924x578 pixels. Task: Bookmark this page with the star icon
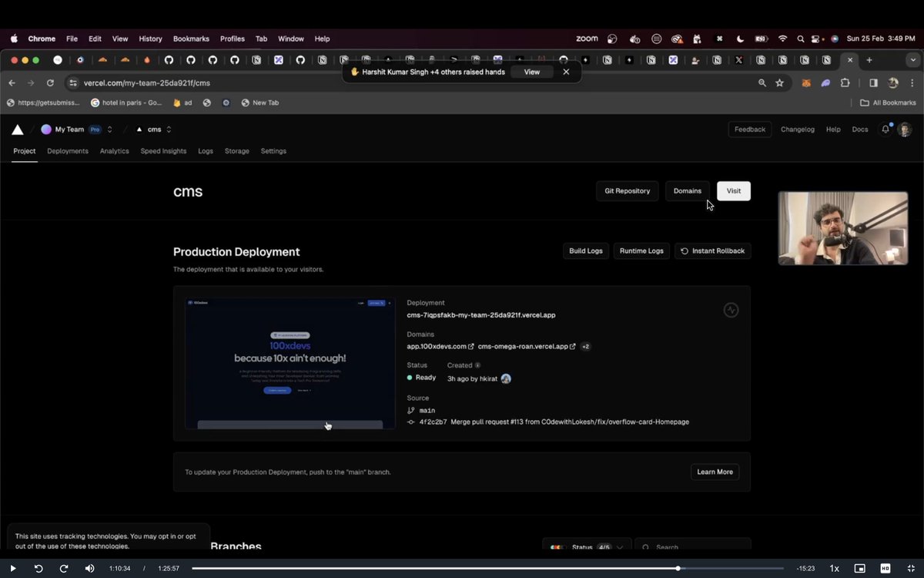(779, 82)
